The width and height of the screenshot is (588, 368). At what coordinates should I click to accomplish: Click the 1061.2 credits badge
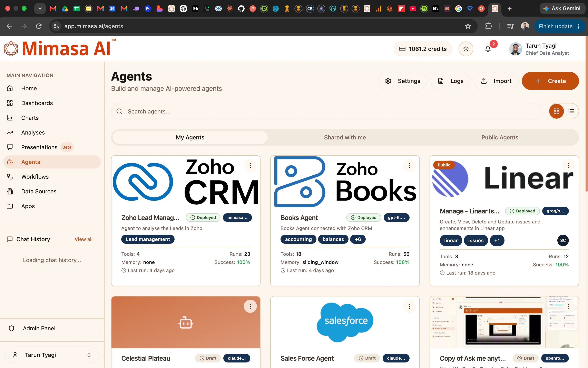423,49
